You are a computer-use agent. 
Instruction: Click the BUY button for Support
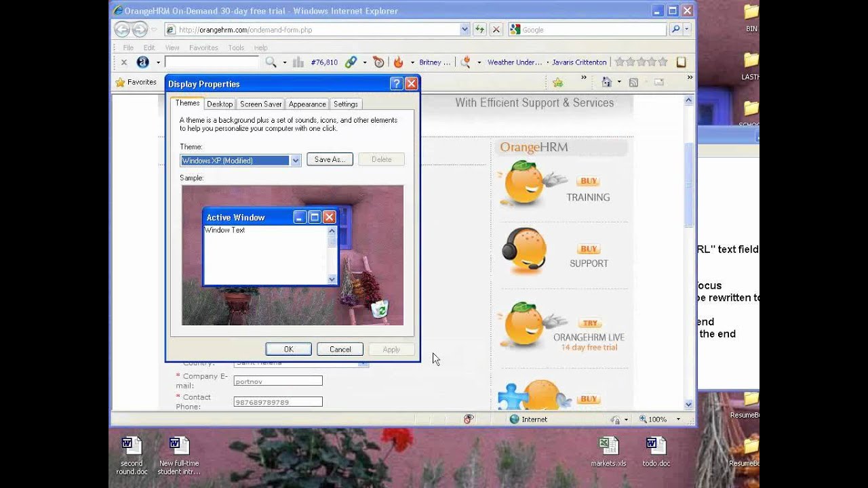589,249
